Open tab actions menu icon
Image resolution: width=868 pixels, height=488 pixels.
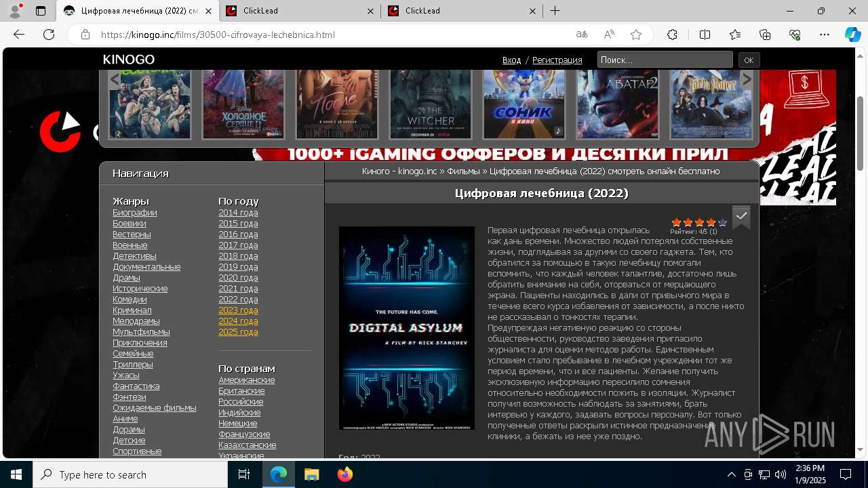(41, 11)
